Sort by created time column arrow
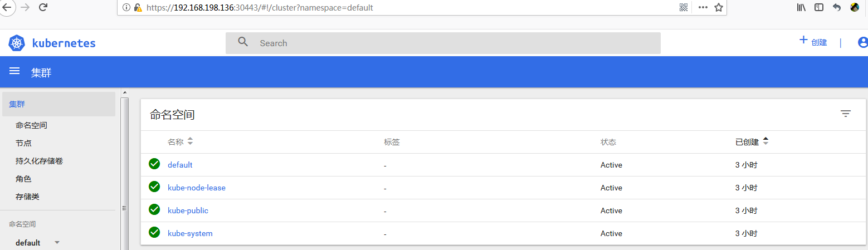The width and height of the screenshot is (868, 250). click(x=765, y=142)
